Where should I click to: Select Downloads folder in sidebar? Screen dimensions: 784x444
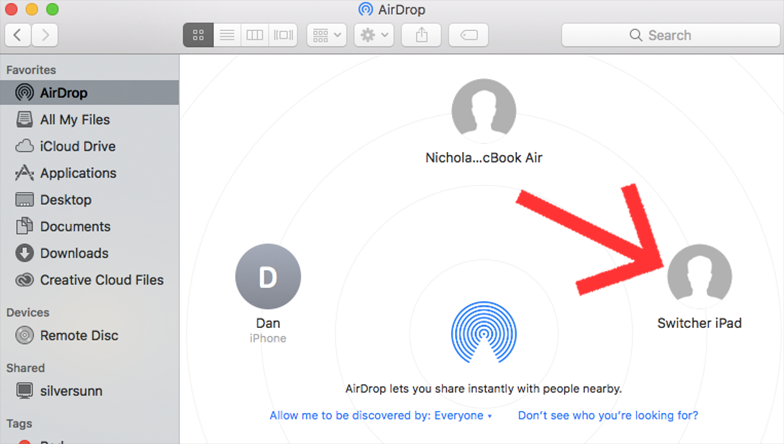click(x=74, y=253)
